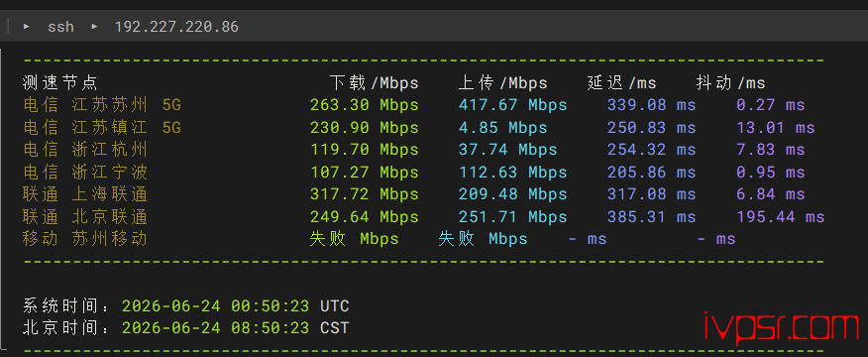Click the 延迟/ms column header

pos(621,83)
